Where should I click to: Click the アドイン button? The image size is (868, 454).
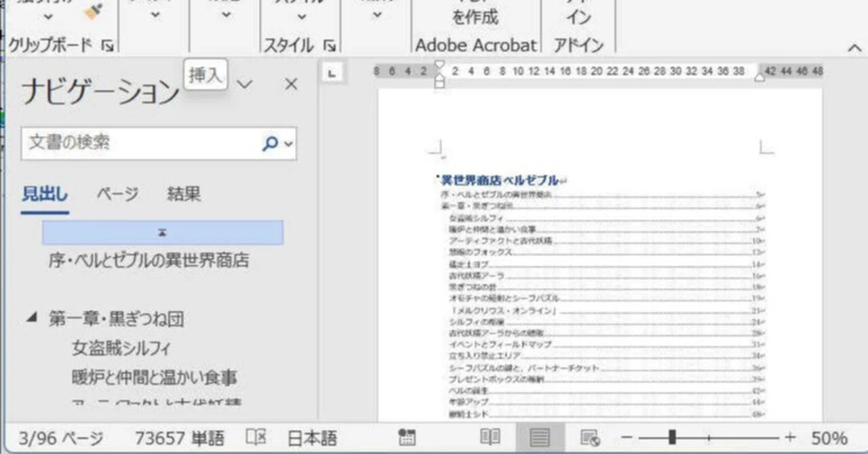click(x=578, y=14)
